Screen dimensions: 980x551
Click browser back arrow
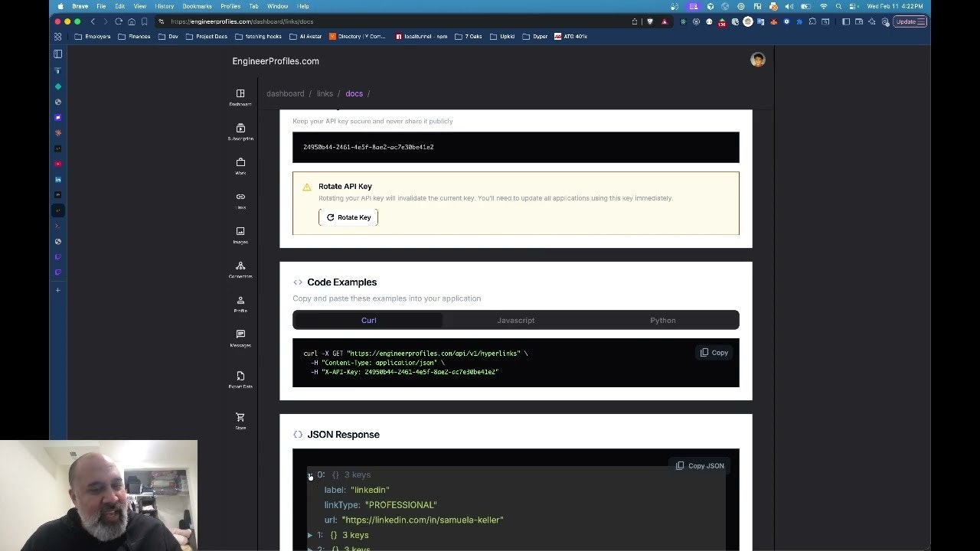[x=93, y=21]
